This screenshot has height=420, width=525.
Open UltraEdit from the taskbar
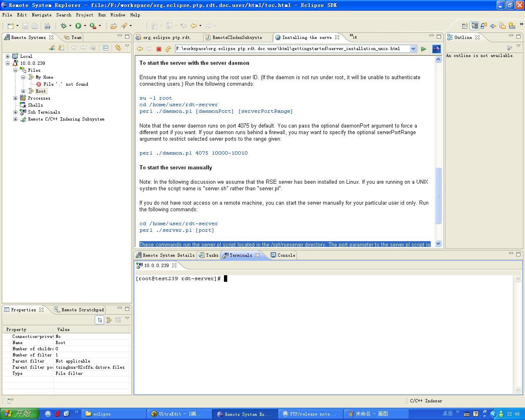click(179, 414)
